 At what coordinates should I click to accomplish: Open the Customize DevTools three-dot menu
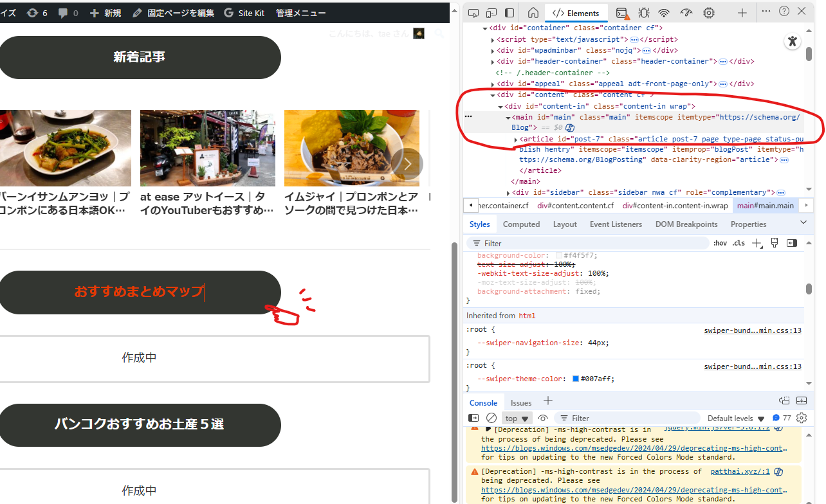pos(766,11)
